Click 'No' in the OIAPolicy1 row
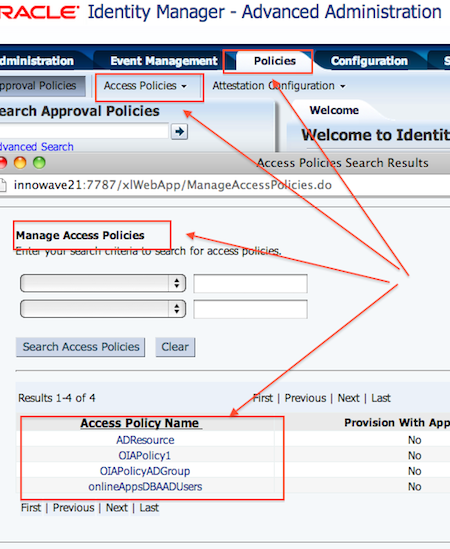The width and height of the screenshot is (450, 549). coord(415,456)
